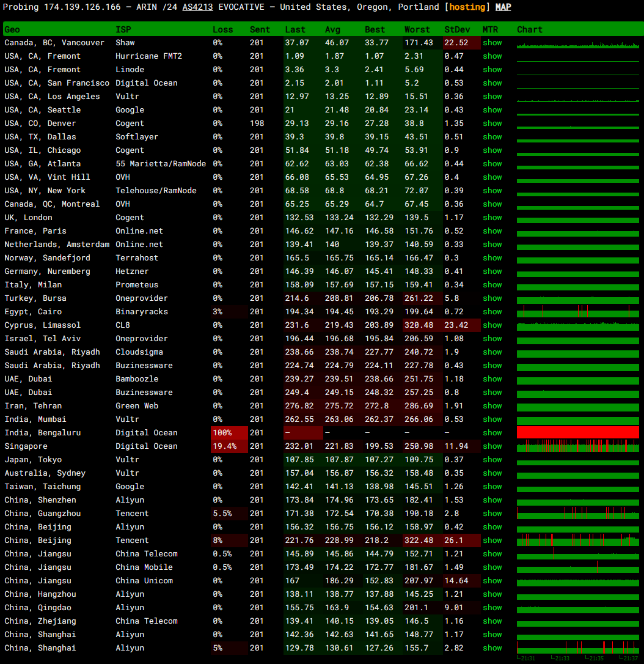The width and height of the screenshot is (644, 664).
Task: Show MTR for Singapore Digital Ocean row
Action: coord(492,446)
